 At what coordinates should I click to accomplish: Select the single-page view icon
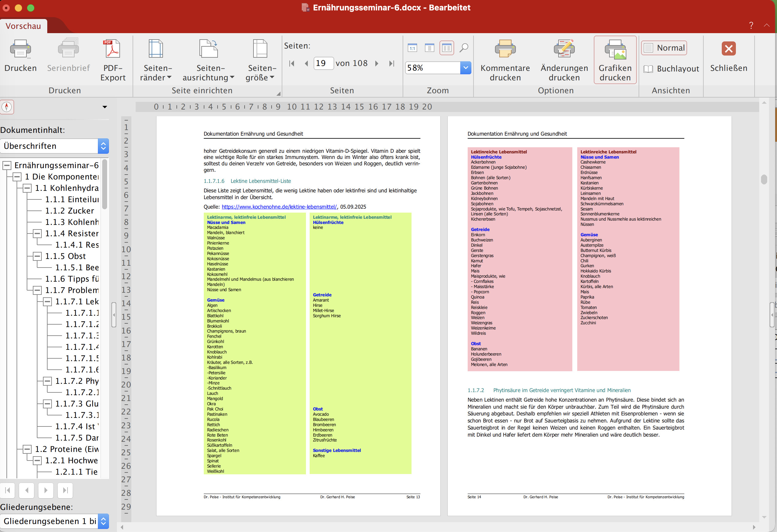pyautogui.click(x=429, y=48)
